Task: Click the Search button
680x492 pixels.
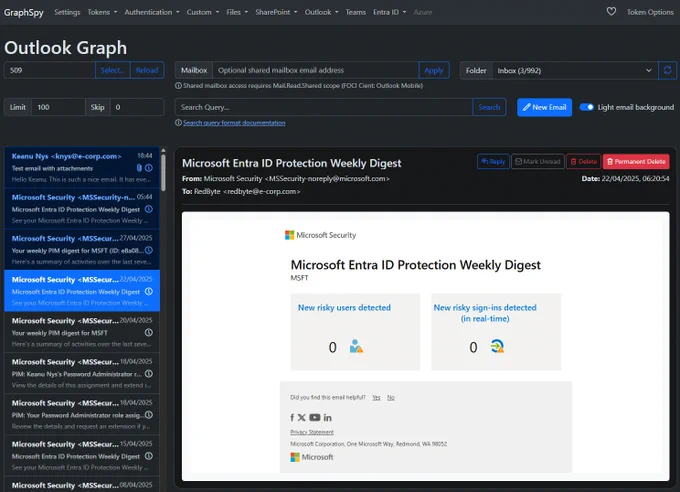Action: coord(489,107)
